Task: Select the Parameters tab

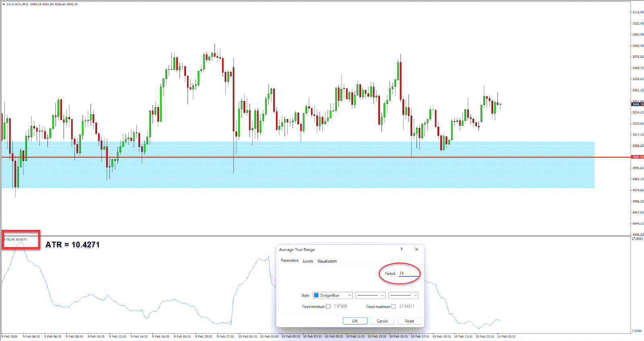Action: (289, 260)
